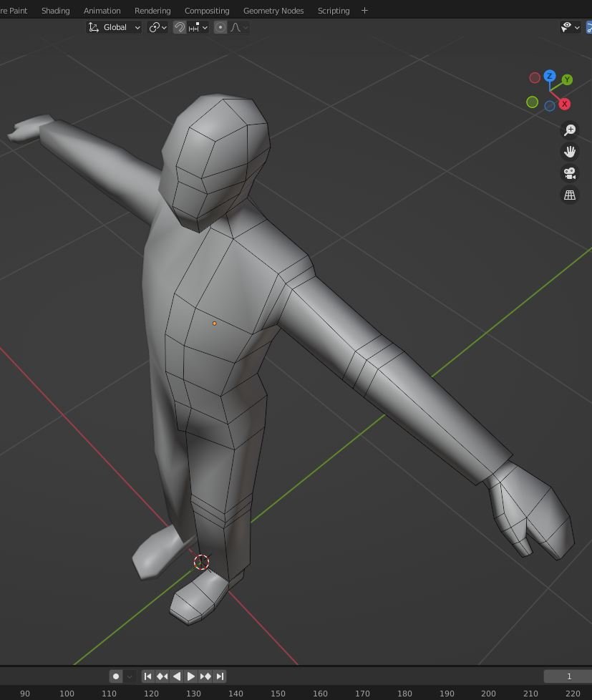Click the Z axis on navigation gizmo
592x700 pixels.
(x=550, y=75)
